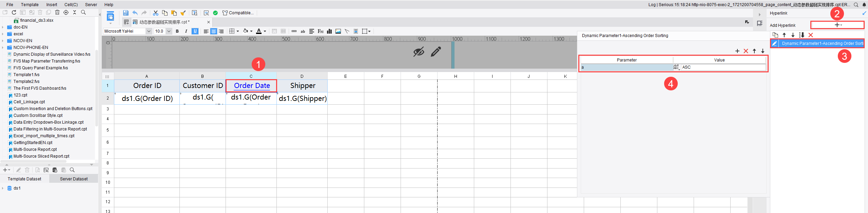Insert a chart into the cell
Screen dimensions: 868x213
pos(329,31)
